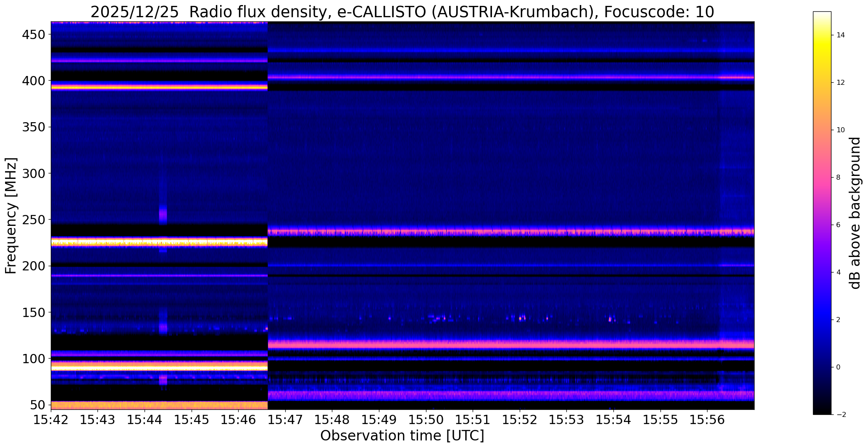Click the 15:46 time tick label
868x448 pixels.
coord(239,420)
